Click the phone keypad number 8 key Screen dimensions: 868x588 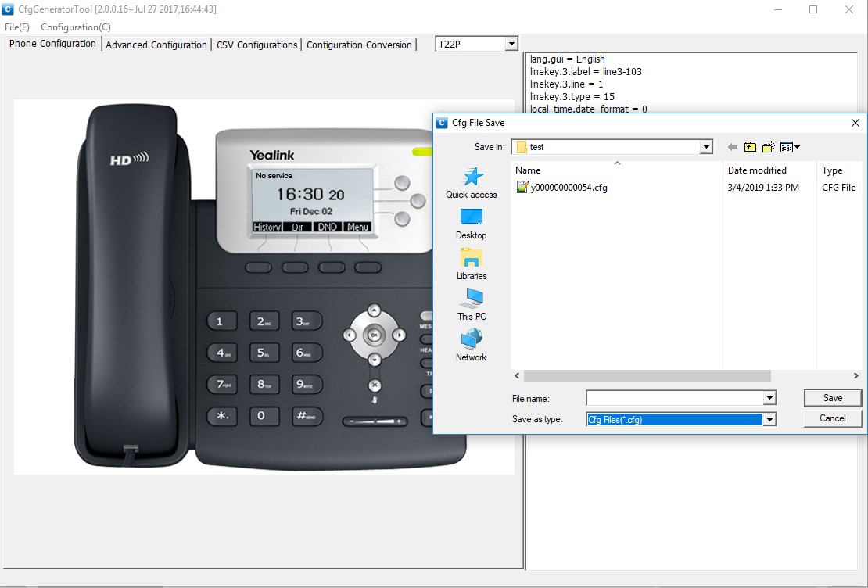[264, 384]
